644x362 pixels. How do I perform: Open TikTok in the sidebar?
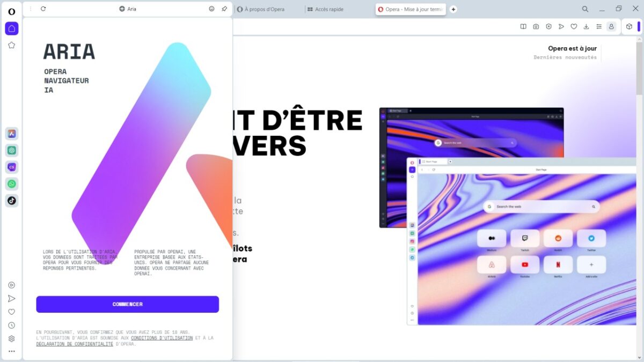click(x=12, y=201)
